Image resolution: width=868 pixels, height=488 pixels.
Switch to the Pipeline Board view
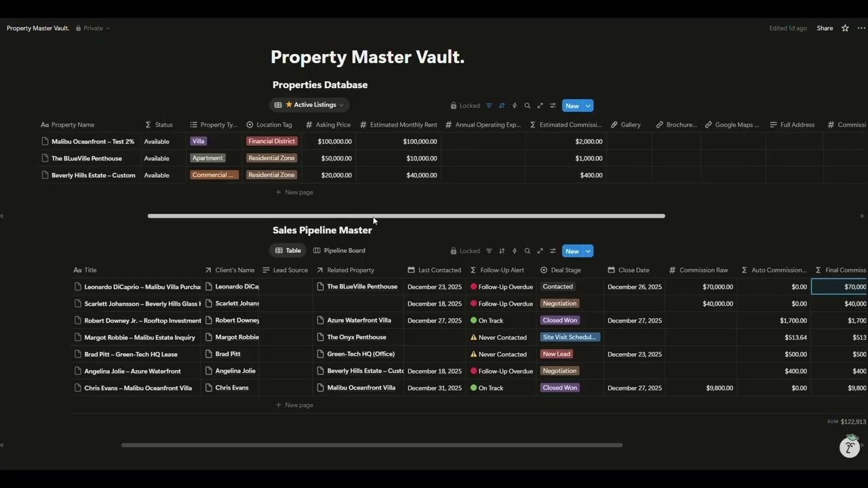click(339, 250)
